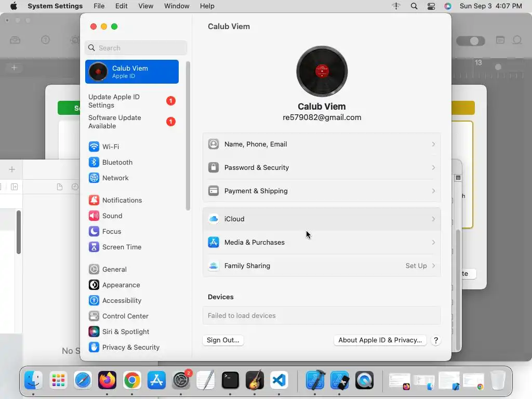Open Launchpad from the Dock

(58, 380)
